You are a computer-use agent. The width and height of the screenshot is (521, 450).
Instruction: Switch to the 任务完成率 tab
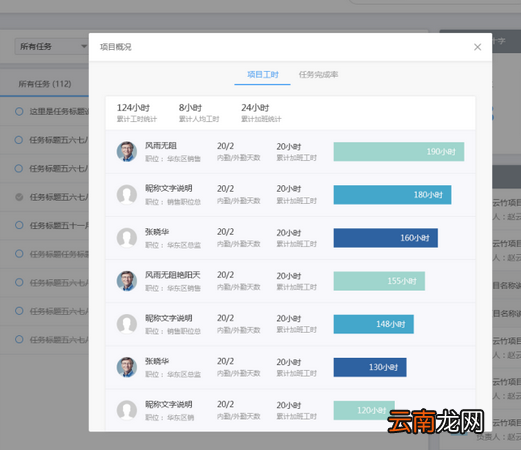(318, 75)
